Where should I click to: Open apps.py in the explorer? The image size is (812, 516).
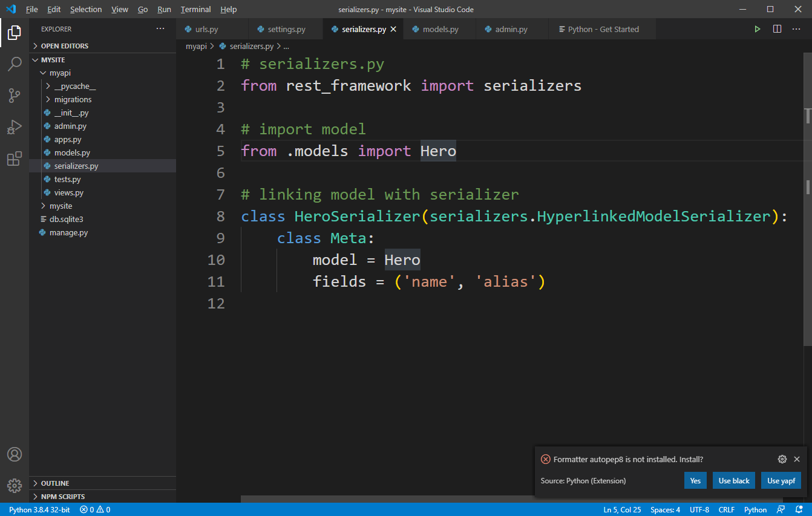coord(103,140)
